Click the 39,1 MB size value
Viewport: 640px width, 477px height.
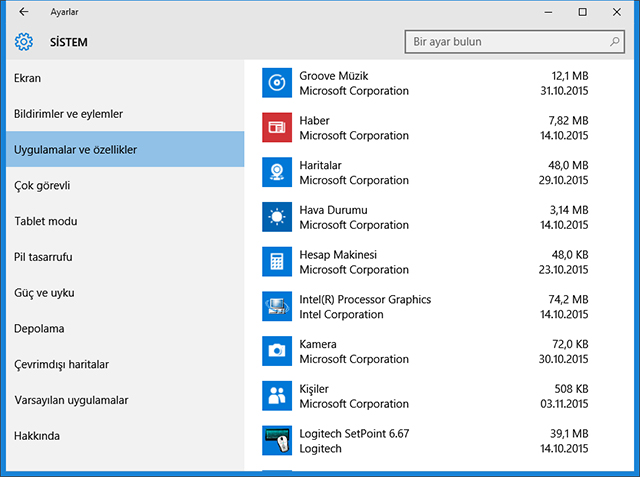569,433
